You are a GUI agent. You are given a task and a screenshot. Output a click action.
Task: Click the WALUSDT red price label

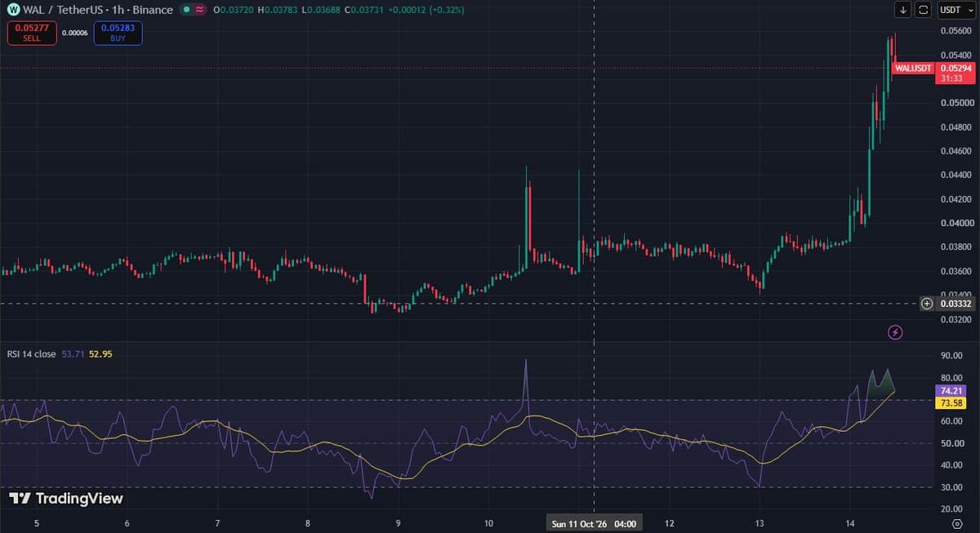coord(913,68)
